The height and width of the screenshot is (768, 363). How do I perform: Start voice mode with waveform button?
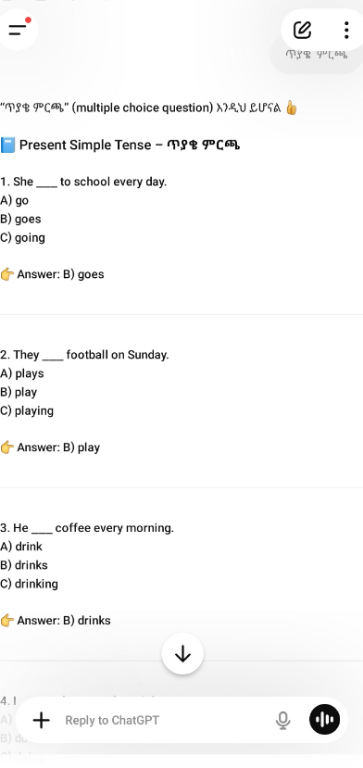click(324, 720)
